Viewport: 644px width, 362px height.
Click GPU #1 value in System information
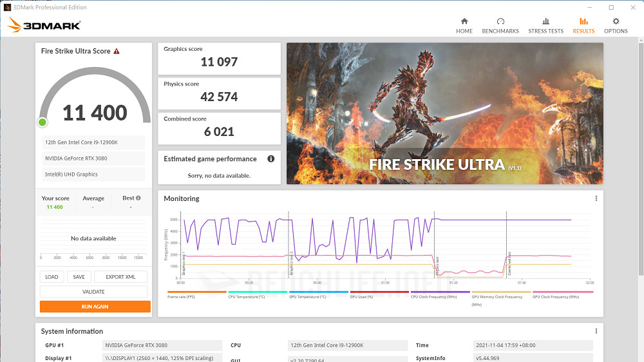[162, 345]
